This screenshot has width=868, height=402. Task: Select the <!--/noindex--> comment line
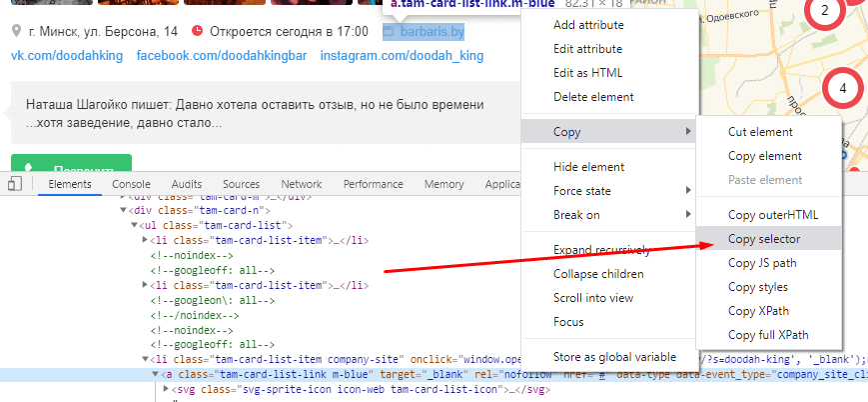[195, 316]
